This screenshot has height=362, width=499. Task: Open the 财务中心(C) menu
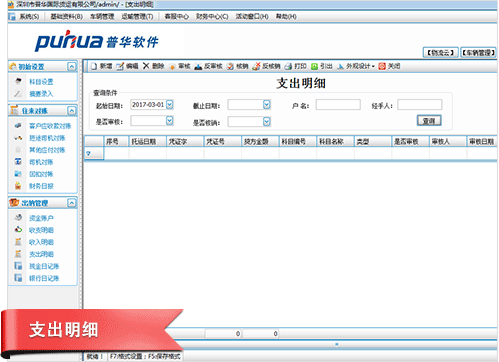click(x=212, y=16)
